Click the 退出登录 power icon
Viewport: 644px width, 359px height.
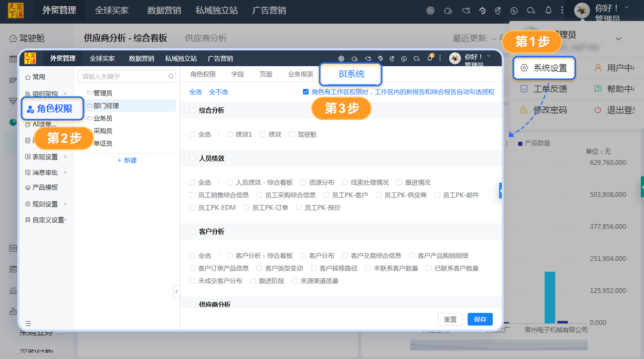[x=598, y=110]
